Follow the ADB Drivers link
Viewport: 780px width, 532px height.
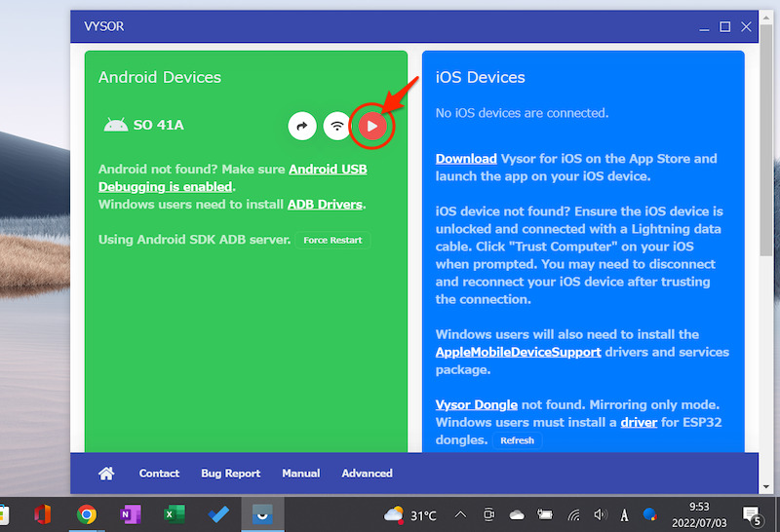click(325, 205)
